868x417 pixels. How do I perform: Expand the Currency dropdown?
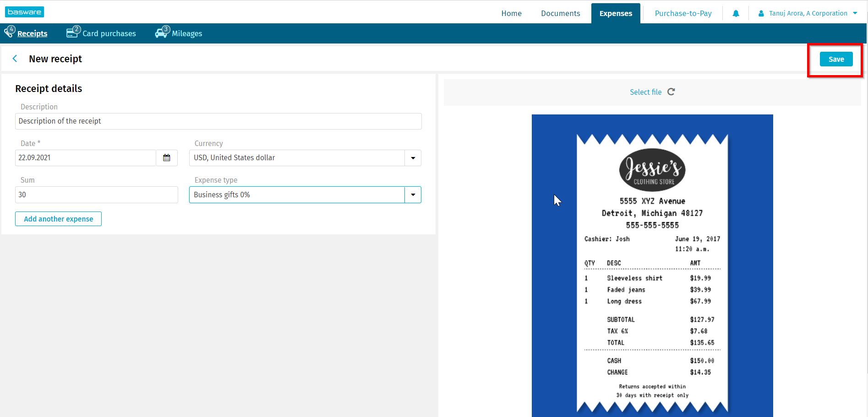pyautogui.click(x=413, y=158)
